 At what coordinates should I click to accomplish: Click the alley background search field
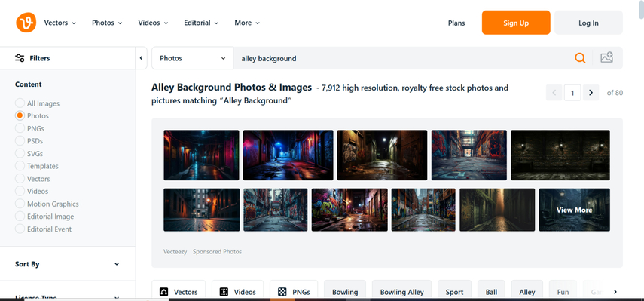click(402, 58)
